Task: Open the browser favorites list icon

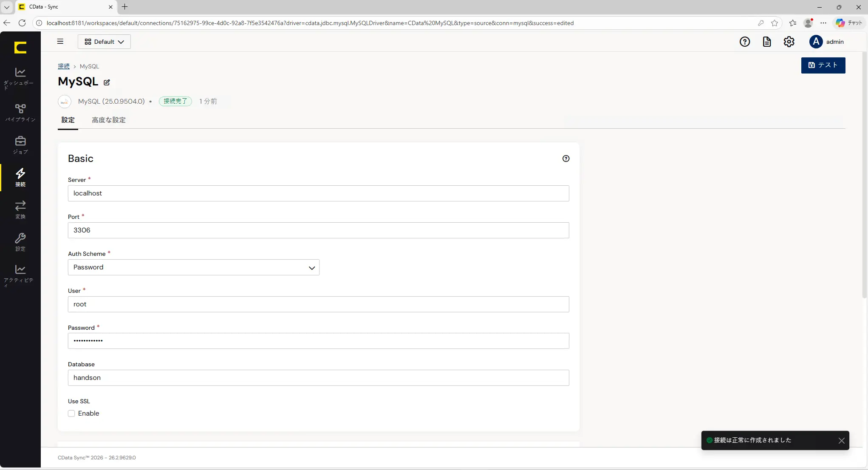Action: [x=793, y=23]
